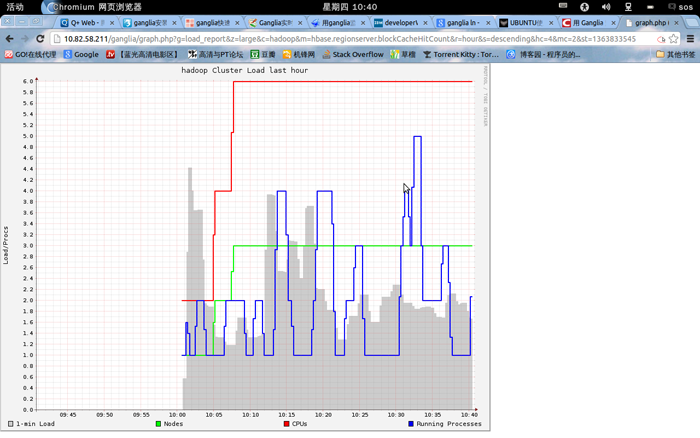The image size is (700, 438).
Task: Open the clock showing 星期四 10:40
Action: [350, 7]
